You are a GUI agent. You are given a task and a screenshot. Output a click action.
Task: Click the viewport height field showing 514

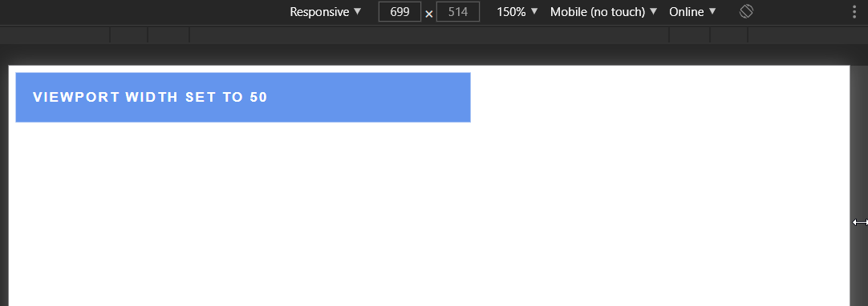pos(458,11)
